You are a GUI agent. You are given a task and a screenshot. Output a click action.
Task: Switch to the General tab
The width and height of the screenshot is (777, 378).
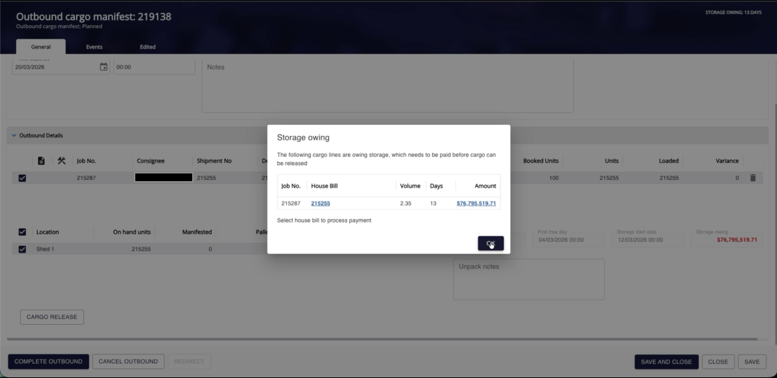41,47
